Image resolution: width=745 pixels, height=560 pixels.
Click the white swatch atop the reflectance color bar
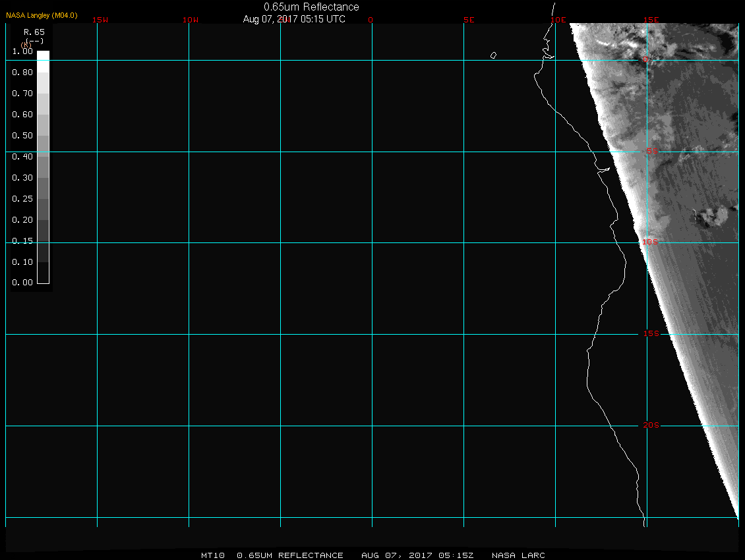[43, 55]
